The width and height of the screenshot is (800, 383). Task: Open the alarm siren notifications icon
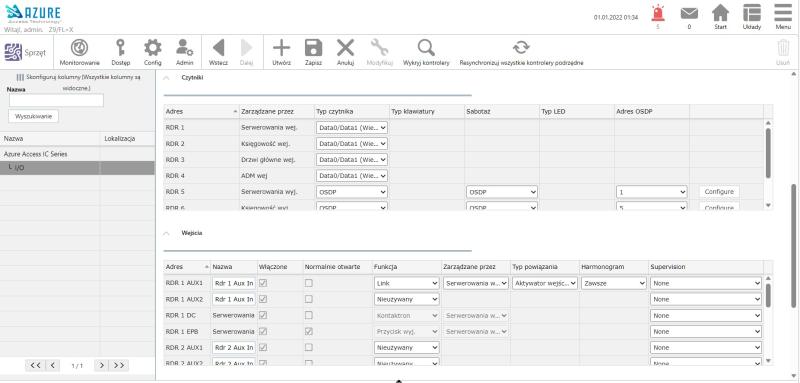[658, 14]
